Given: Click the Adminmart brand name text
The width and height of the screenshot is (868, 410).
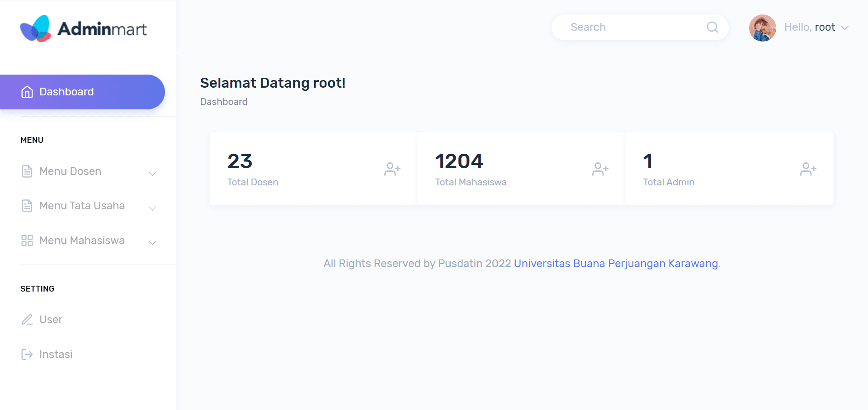Looking at the screenshot, I should click(x=102, y=29).
